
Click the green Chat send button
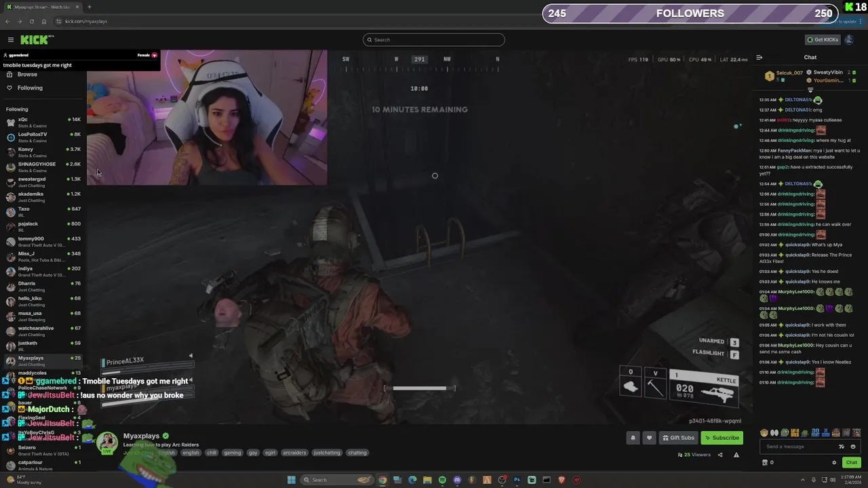coord(852,462)
